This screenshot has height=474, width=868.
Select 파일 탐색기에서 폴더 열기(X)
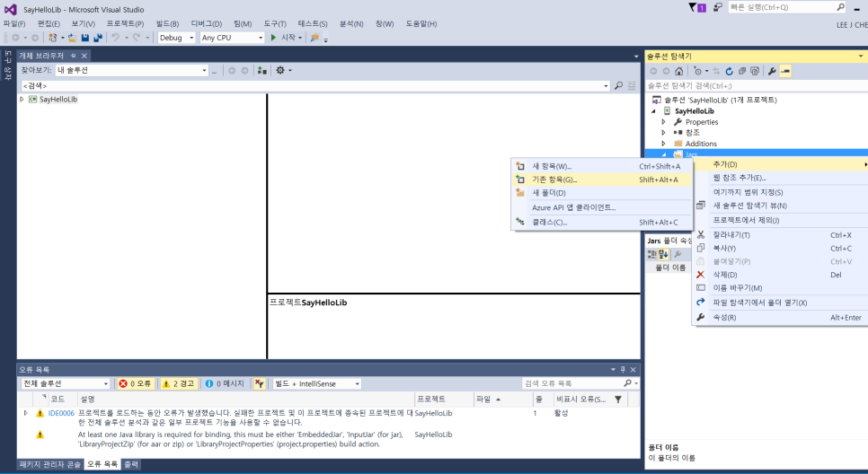point(781,303)
